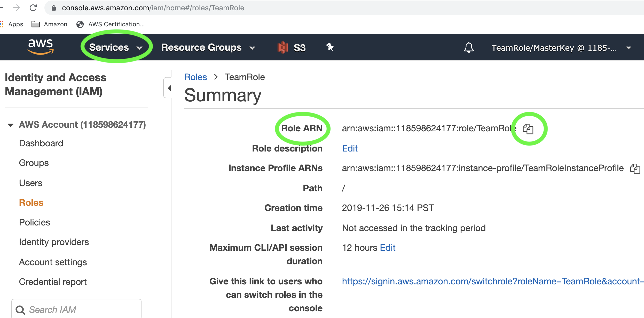Click S3 label in the navbar

point(300,48)
